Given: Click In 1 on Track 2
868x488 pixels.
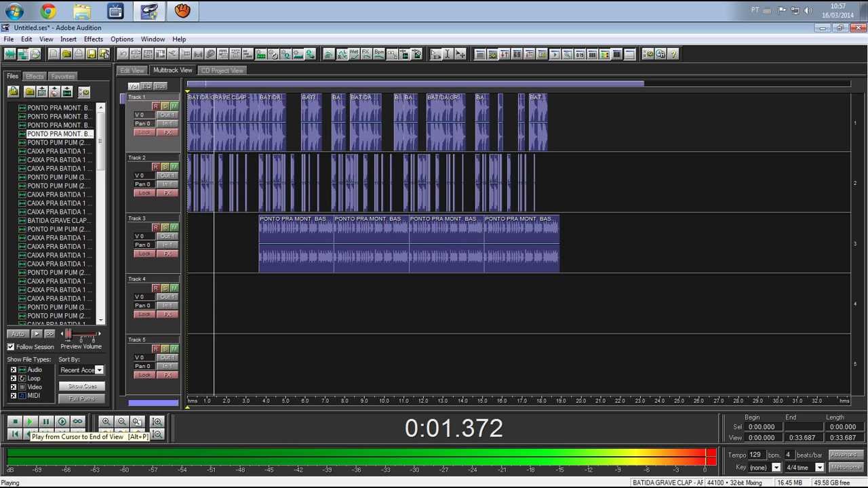Looking at the screenshot, I should pyautogui.click(x=167, y=184).
